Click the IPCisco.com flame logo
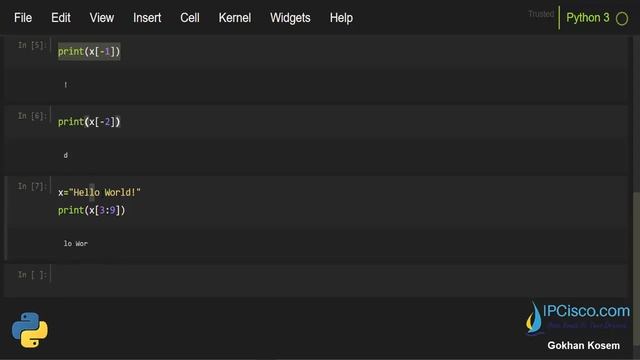640x360 pixels. 534,318
